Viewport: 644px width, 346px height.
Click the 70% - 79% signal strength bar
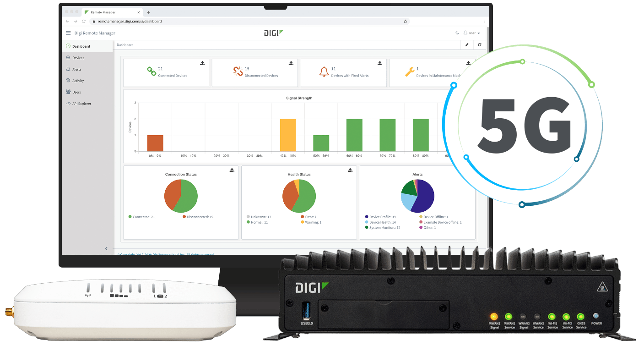[x=387, y=135]
